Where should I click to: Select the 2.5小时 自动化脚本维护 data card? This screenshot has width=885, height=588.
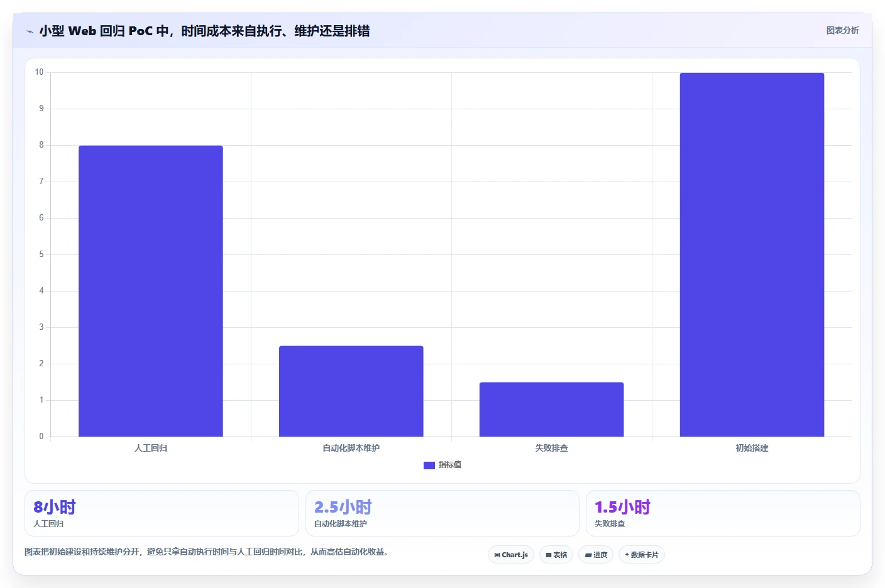point(442,513)
